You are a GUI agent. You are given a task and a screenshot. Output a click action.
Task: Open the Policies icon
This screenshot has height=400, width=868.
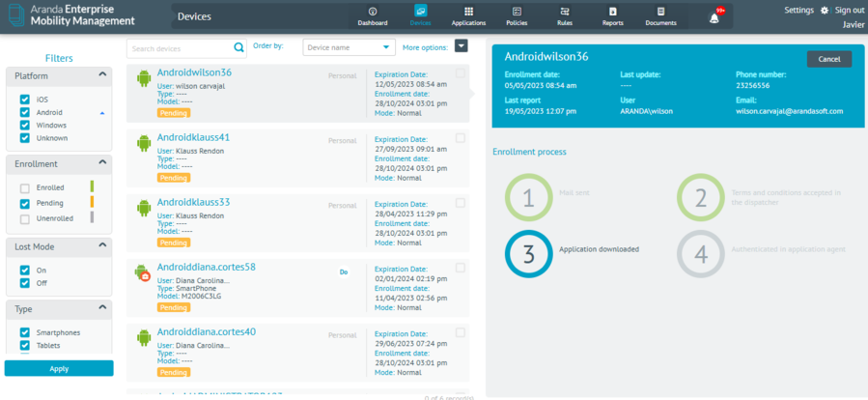(518, 11)
